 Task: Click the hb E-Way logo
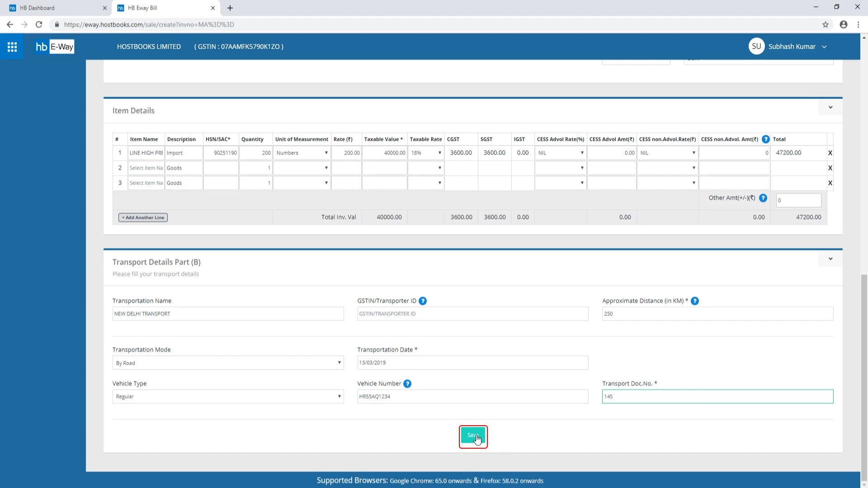pos(55,47)
